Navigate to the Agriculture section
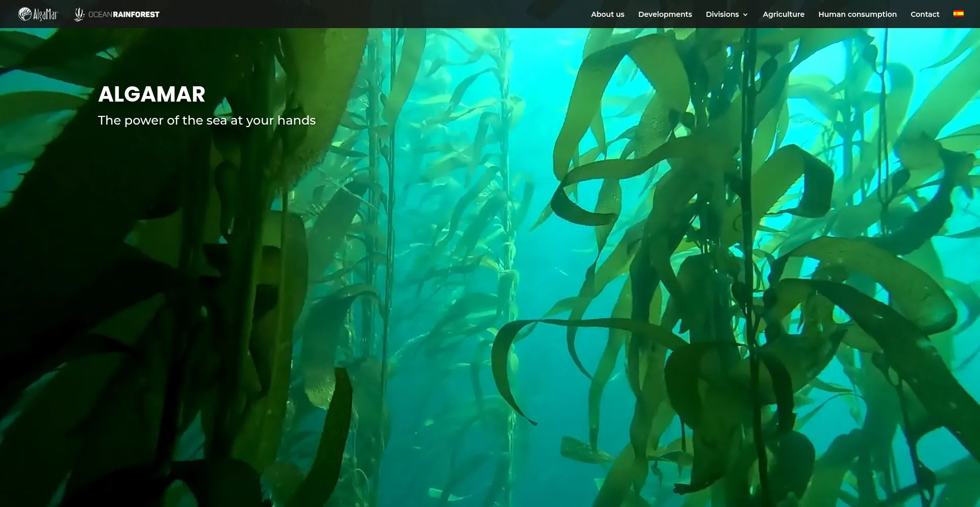This screenshot has width=980, height=507. [783, 14]
